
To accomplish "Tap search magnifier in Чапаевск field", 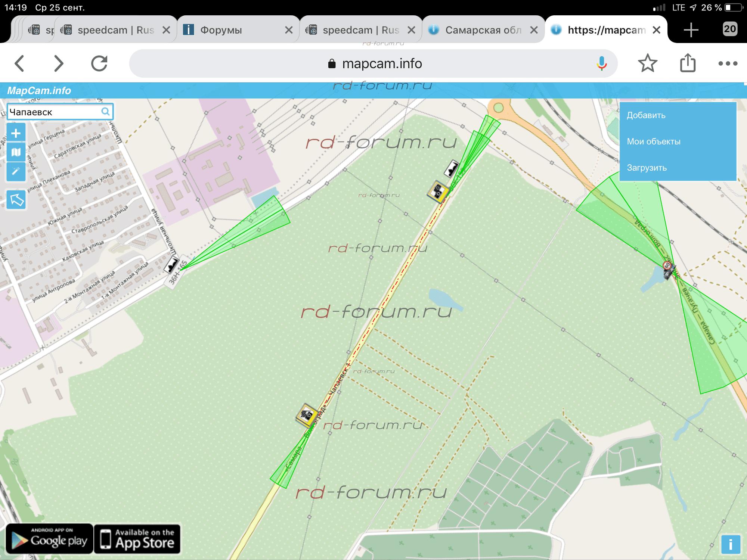I will tap(106, 112).
